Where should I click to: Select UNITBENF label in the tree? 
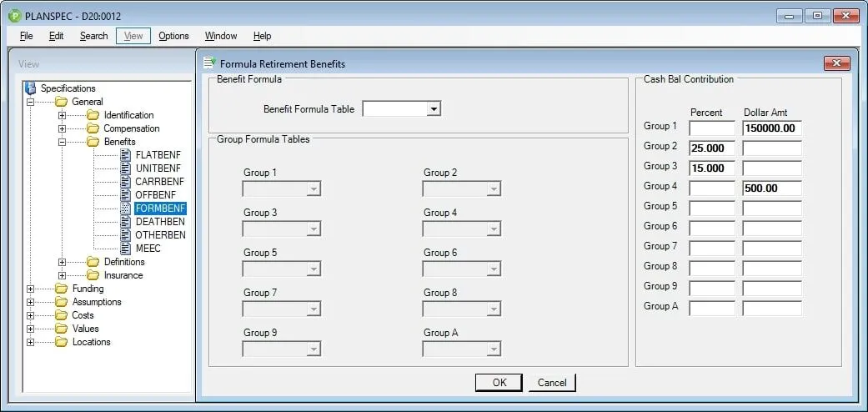point(158,168)
